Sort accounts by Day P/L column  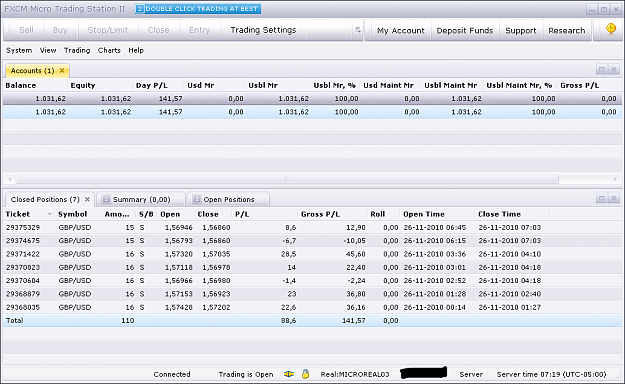pos(151,85)
